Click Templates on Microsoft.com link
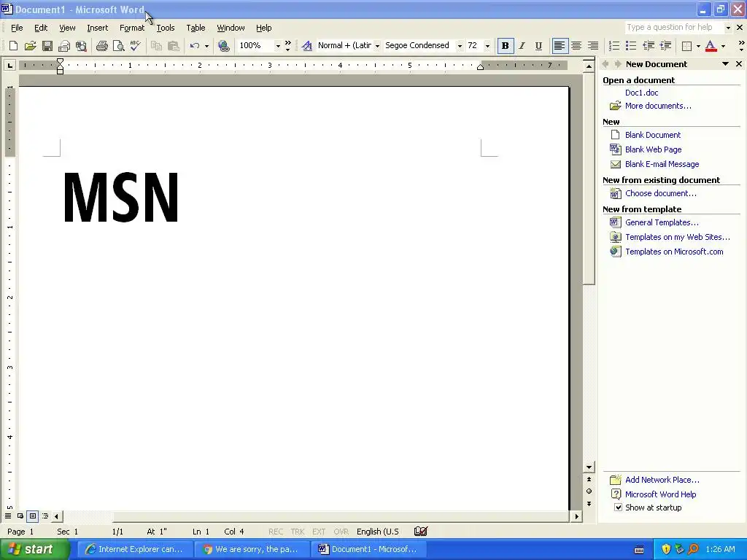Image resolution: width=747 pixels, height=560 pixels. [674, 252]
